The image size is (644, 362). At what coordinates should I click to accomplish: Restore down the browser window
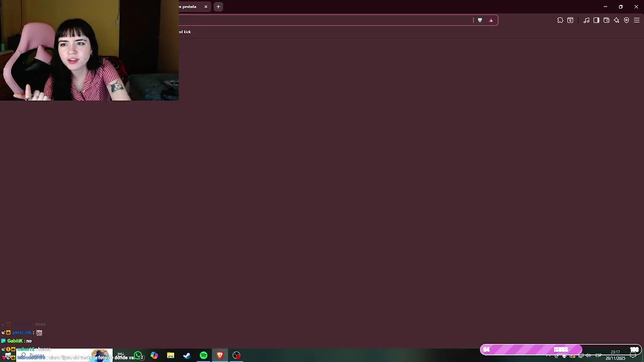(621, 7)
